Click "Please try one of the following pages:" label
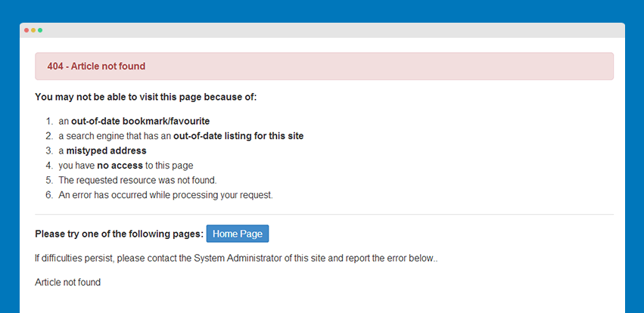 [x=119, y=234]
